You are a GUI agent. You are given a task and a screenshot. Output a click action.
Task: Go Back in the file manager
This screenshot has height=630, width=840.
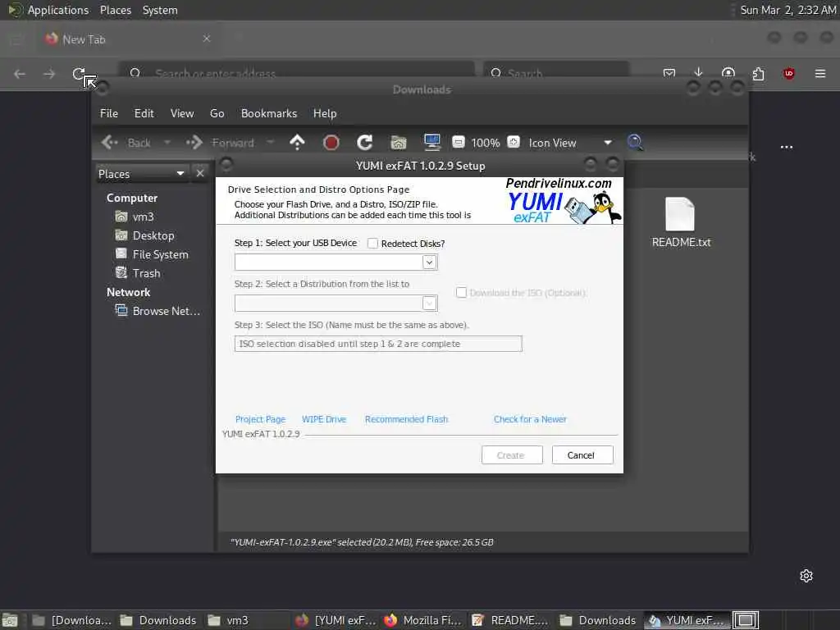126,143
